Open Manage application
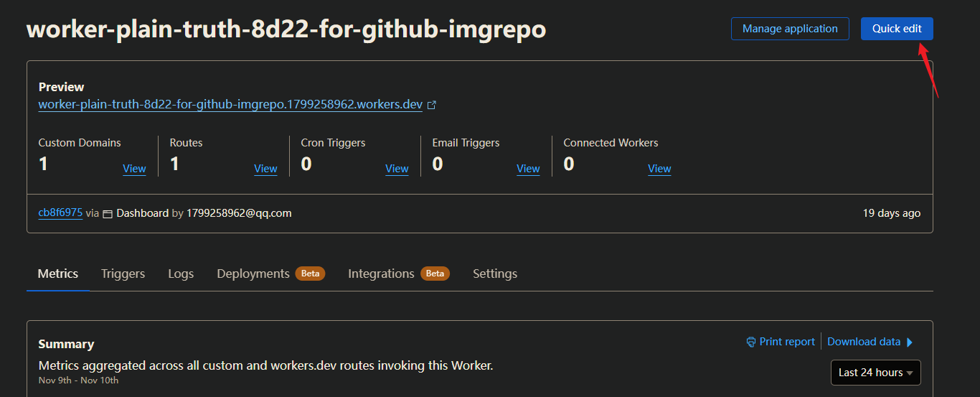This screenshot has width=980, height=397. [x=790, y=29]
